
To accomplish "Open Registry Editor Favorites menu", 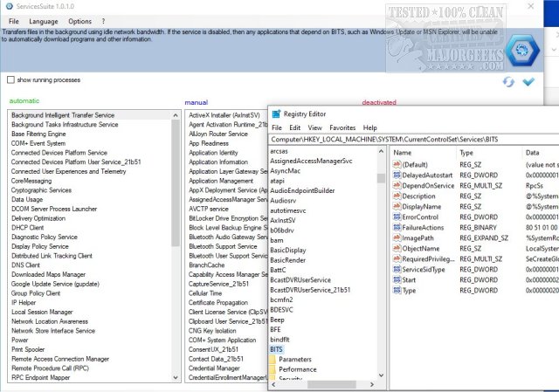I will 342,127.
